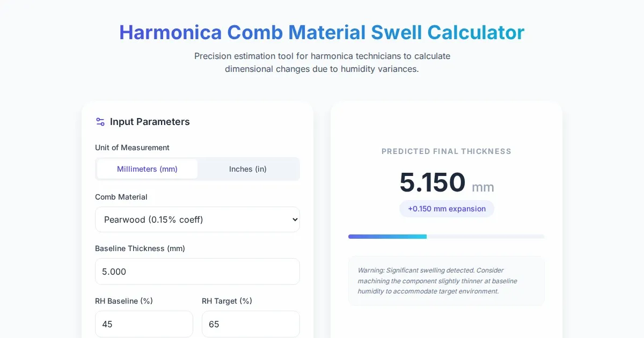Image resolution: width=644 pixels, height=338 pixels.
Task: Click the +0.150 mm expansion badge
Action: click(447, 209)
